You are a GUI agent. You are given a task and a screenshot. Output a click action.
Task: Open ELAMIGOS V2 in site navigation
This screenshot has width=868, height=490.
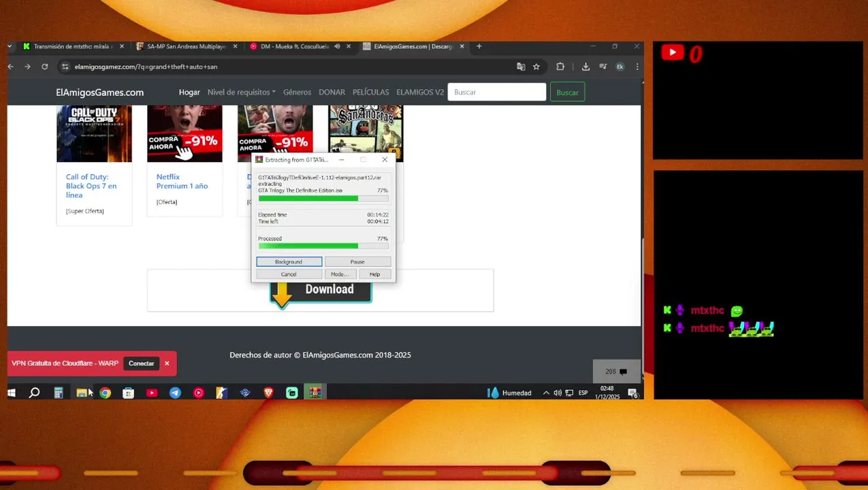coord(420,92)
